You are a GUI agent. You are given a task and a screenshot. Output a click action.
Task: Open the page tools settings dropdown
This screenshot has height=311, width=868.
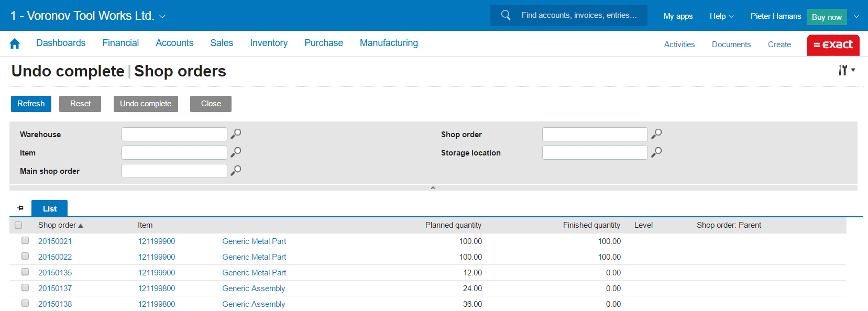pyautogui.click(x=846, y=70)
